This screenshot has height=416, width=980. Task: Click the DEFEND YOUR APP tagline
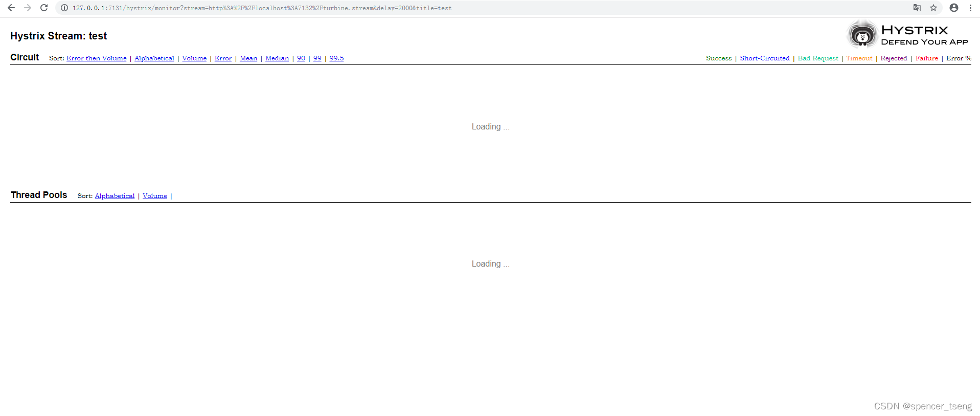click(x=924, y=42)
